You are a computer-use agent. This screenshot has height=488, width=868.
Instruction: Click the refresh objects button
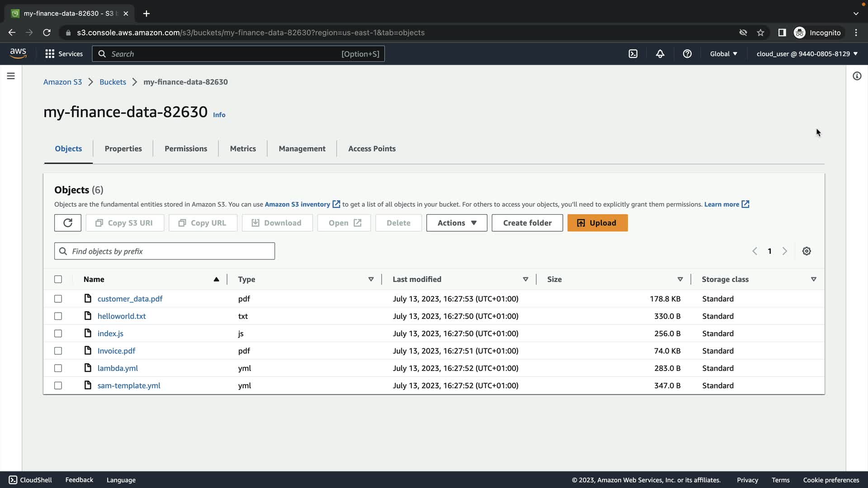point(68,223)
